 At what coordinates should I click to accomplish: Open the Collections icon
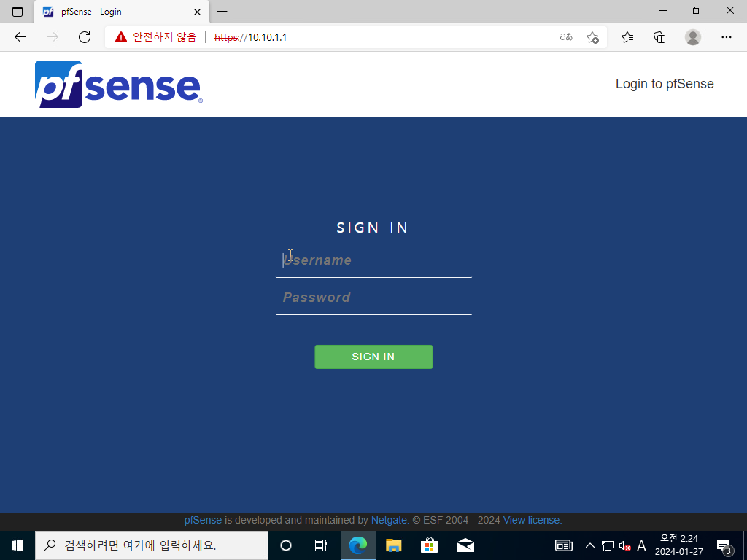click(659, 37)
